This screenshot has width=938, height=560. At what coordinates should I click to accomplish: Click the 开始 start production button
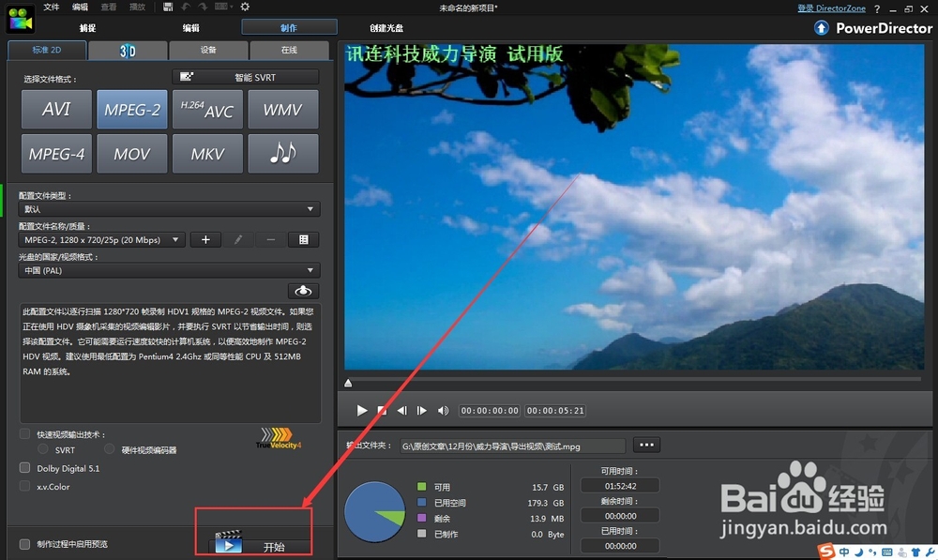[260, 546]
